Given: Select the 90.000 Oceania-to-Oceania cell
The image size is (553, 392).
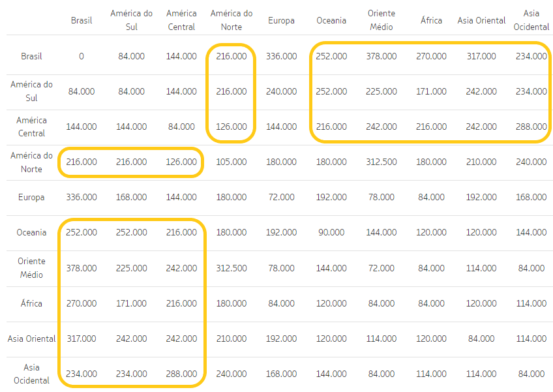Looking at the screenshot, I should pyautogui.click(x=331, y=232).
